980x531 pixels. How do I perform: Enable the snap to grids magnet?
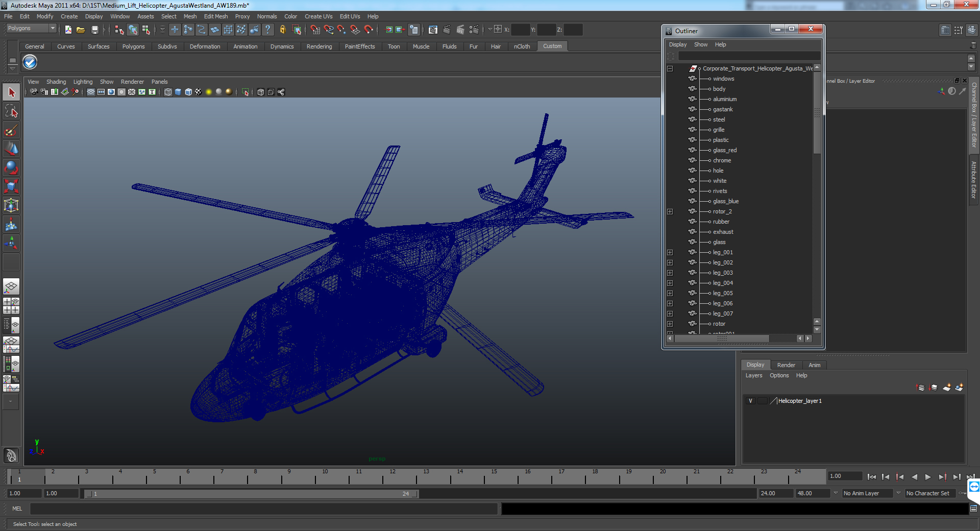(x=315, y=30)
